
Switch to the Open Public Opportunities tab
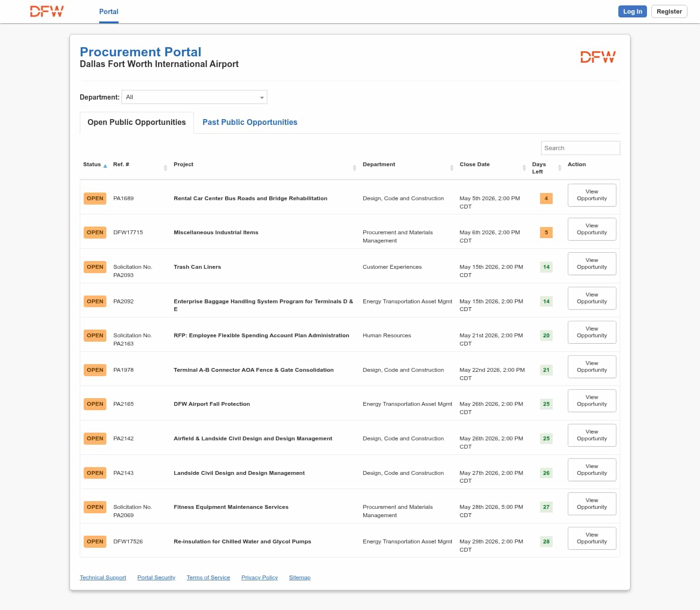click(137, 122)
